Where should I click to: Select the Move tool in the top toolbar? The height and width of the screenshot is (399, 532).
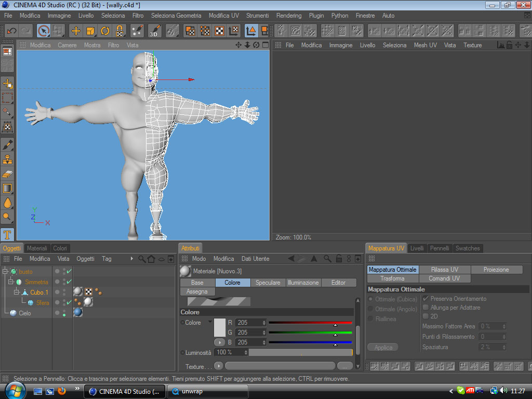coord(76,31)
